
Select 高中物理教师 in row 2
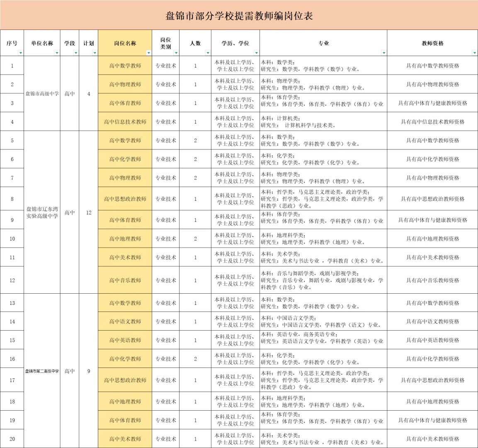pyautogui.click(x=125, y=84)
